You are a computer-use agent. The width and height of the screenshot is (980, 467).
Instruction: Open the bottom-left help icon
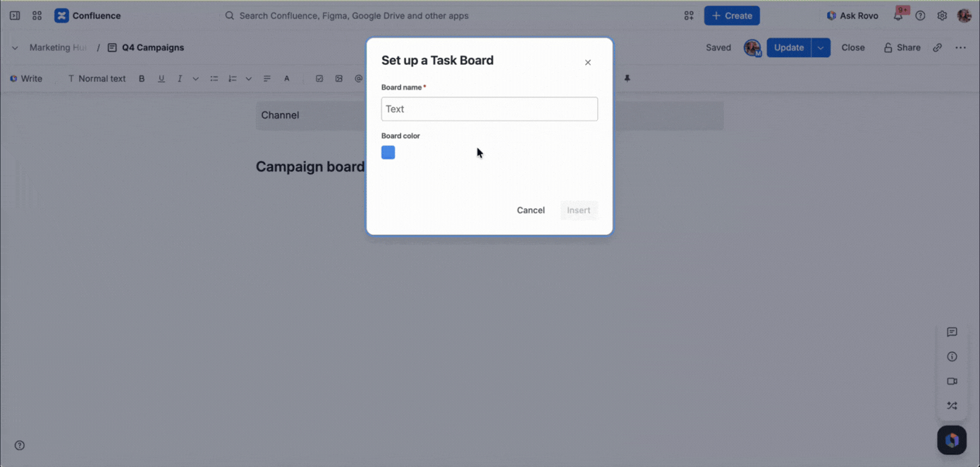click(x=20, y=445)
